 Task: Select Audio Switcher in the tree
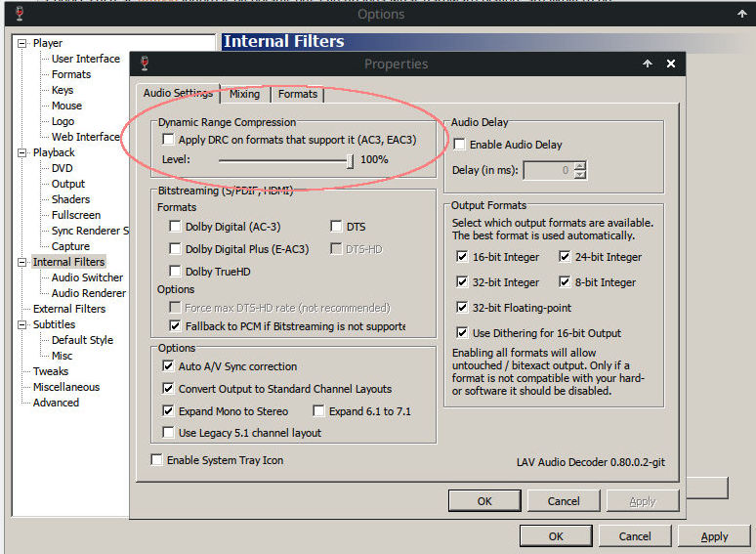[87, 277]
